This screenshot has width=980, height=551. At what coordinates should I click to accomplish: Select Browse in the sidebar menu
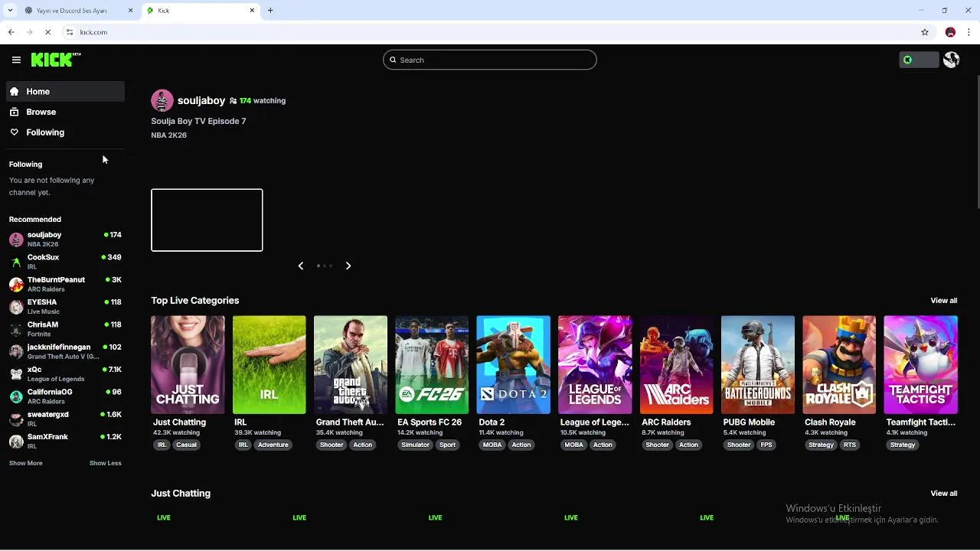click(65, 112)
